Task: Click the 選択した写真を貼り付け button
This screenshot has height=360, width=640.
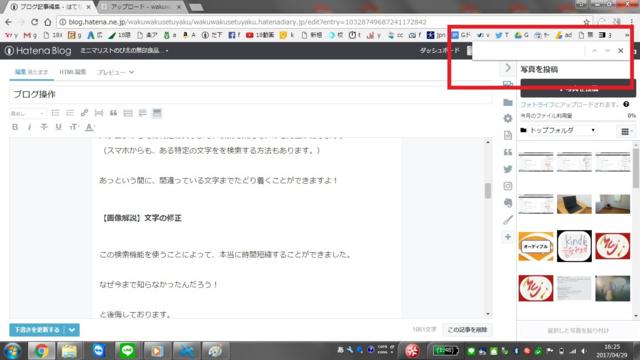Action: [578, 331]
